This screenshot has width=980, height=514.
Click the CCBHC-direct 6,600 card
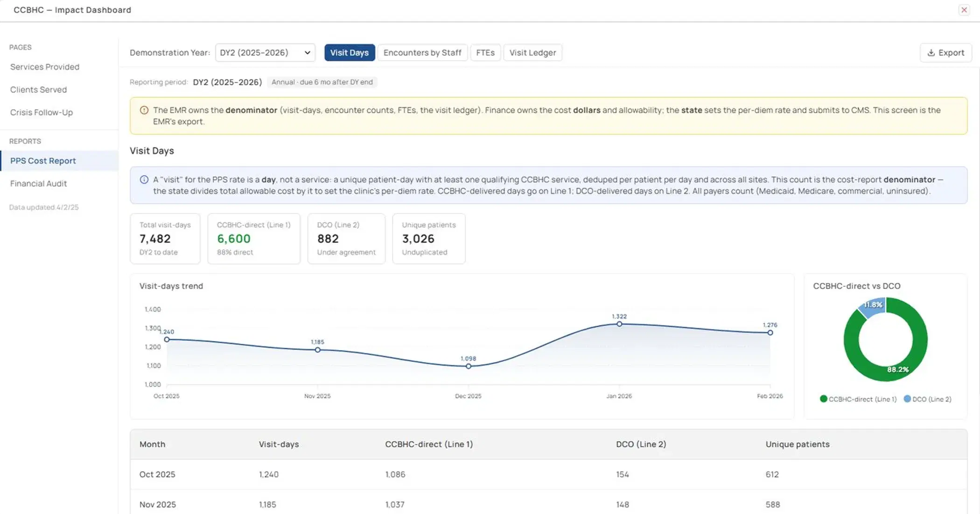254,239
